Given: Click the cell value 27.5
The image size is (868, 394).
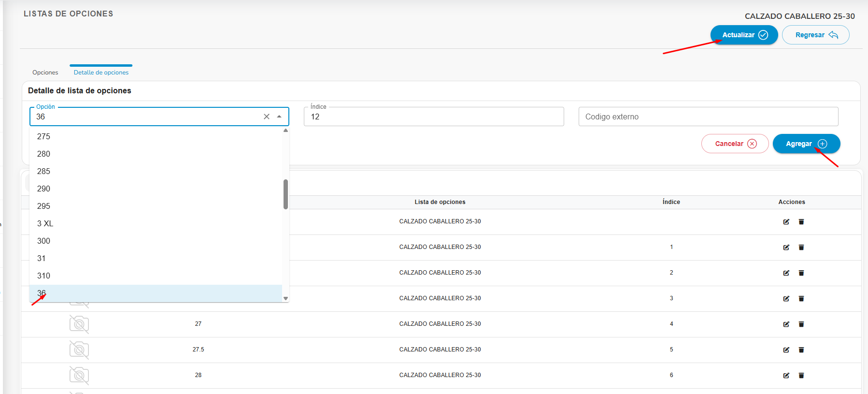Looking at the screenshot, I should click(198, 350).
